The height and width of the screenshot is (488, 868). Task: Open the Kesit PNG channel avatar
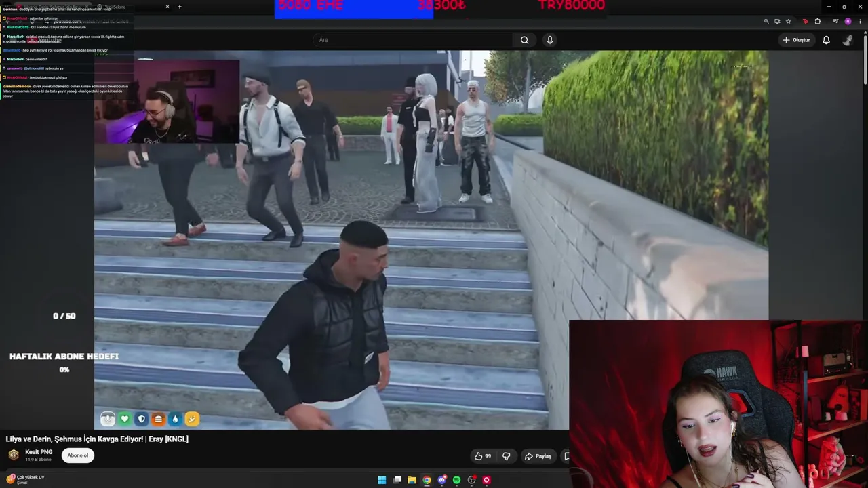(x=14, y=455)
